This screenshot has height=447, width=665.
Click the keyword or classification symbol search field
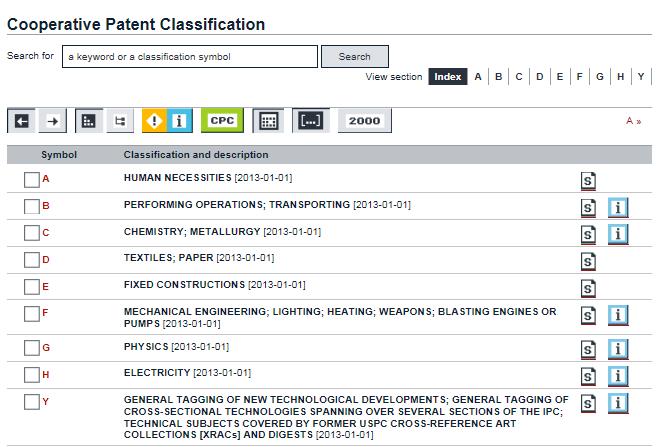pyautogui.click(x=190, y=57)
